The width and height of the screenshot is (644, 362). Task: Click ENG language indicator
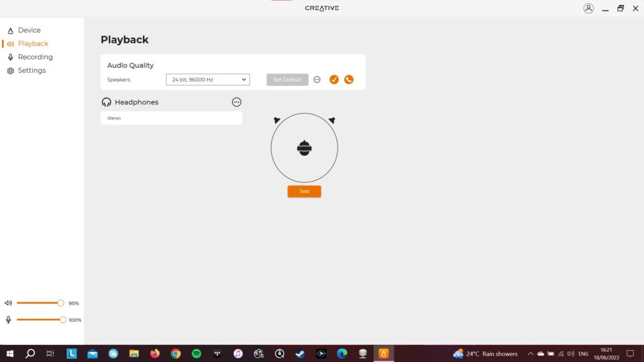coord(583,354)
